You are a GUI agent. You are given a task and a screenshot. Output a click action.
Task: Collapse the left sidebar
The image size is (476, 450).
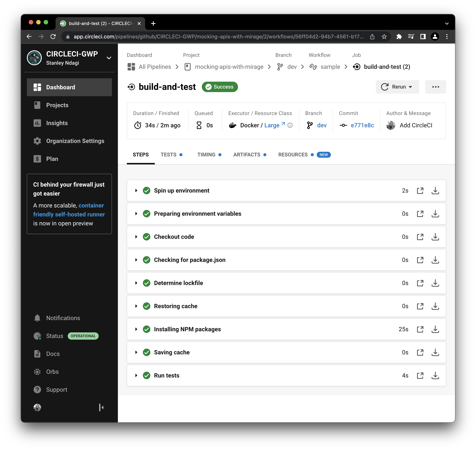pyautogui.click(x=101, y=407)
